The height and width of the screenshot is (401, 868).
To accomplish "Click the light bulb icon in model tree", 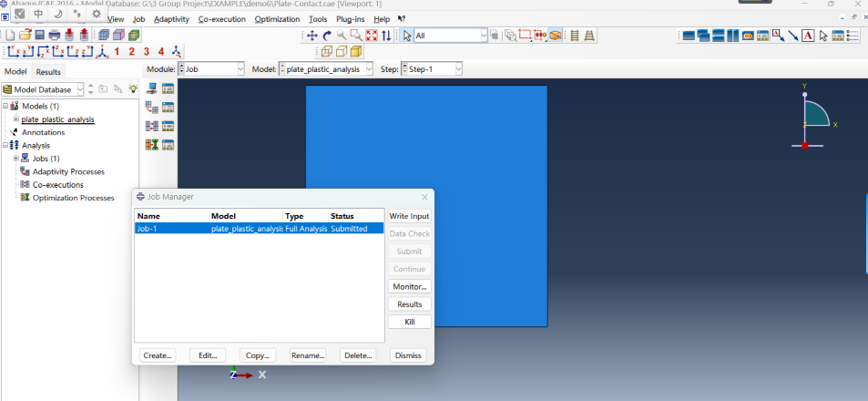I will click(x=133, y=88).
